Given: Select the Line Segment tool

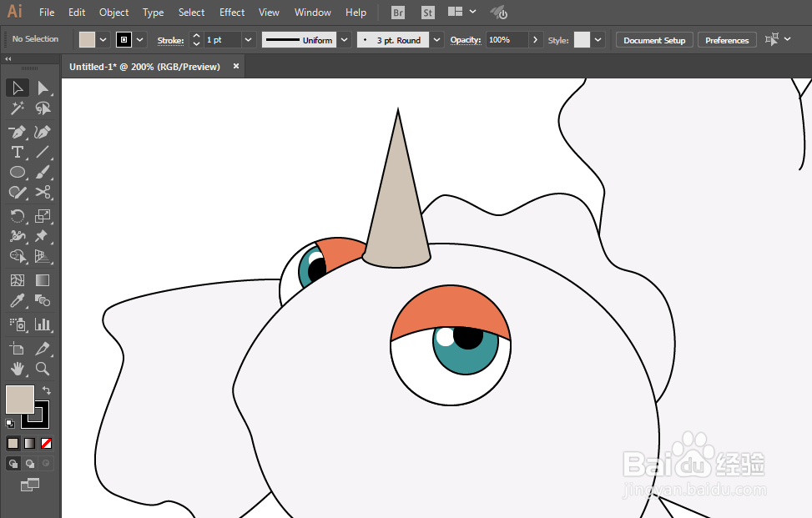Looking at the screenshot, I should 43,152.
